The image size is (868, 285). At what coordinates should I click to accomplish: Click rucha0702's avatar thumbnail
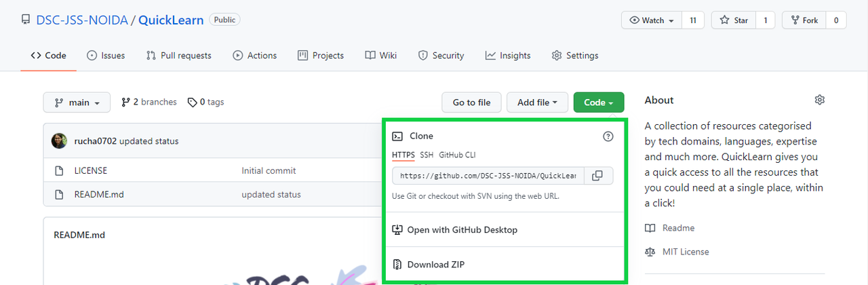coord(60,141)
